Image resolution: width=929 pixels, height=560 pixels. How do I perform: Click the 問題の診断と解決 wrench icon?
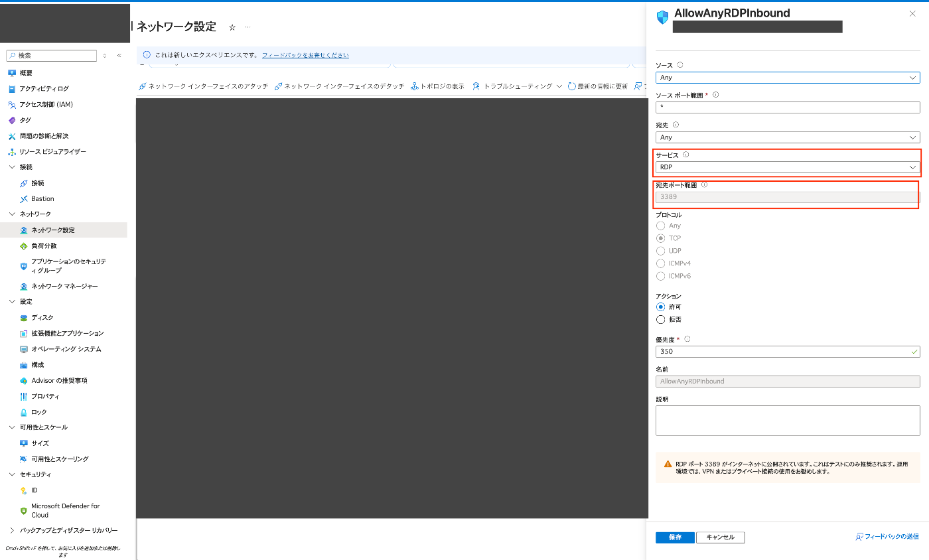pos(12,136)
